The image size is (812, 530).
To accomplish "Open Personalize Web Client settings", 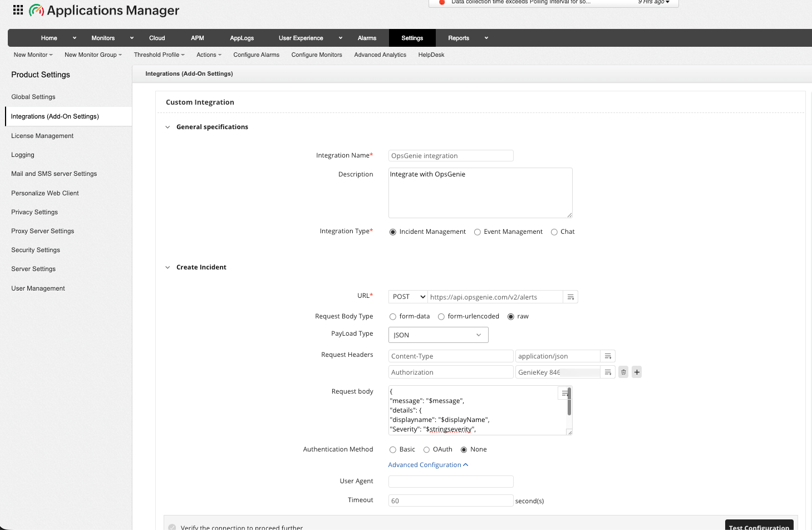I will (45, 193).
